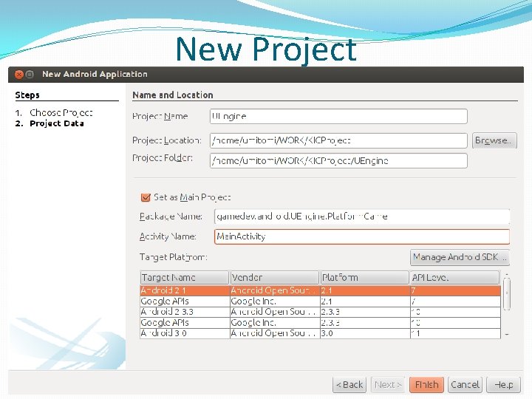Viewport: 532px width, 399px height.
Task: Click the target table scrollbar
Action: pos(507,294)
